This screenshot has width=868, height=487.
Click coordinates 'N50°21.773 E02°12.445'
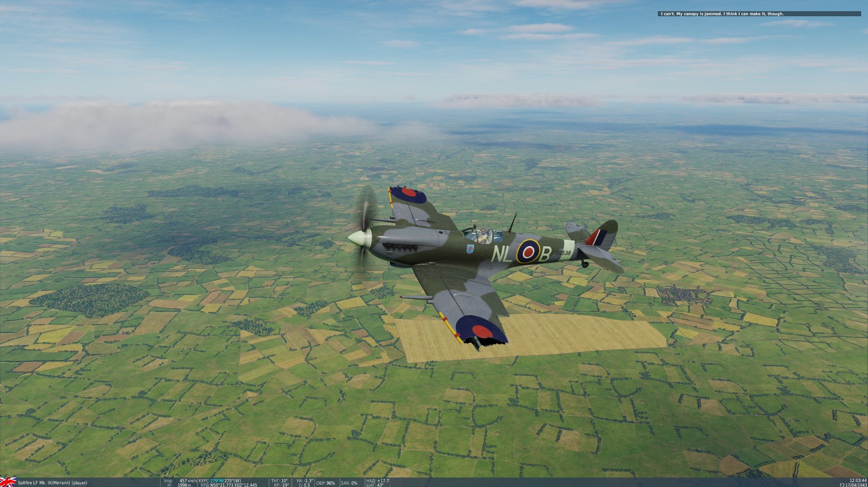pos(233,485)
